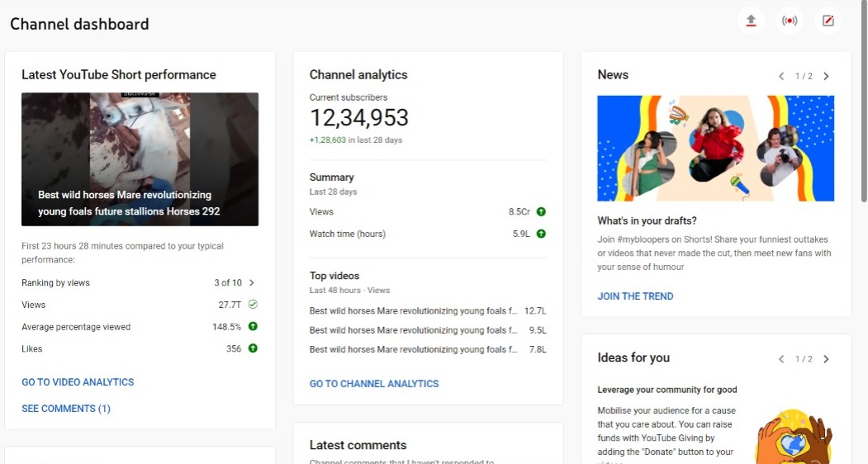Open SEE COMMENTS (1) link
Screen dimensions: 868x464
click(66, 409)
